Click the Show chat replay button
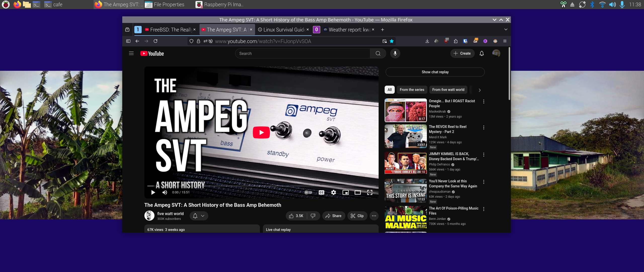The width and height of the screenshot is (644, 272). pos(435,72)
